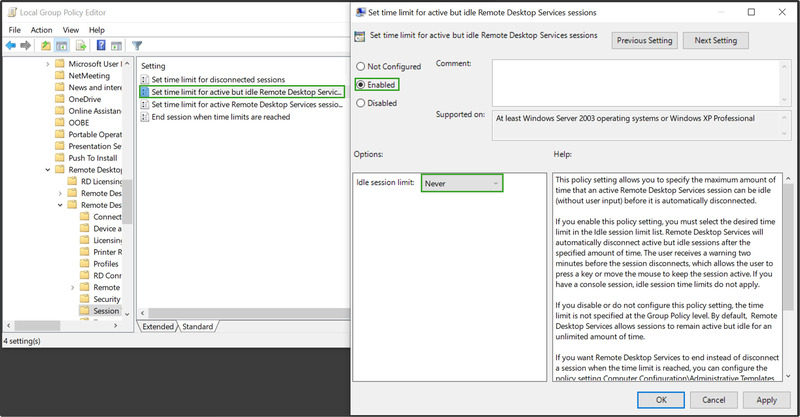Click the Back arrow toolbar icon
This screenshot has height=417, width=800.
[x=10, y=46]
